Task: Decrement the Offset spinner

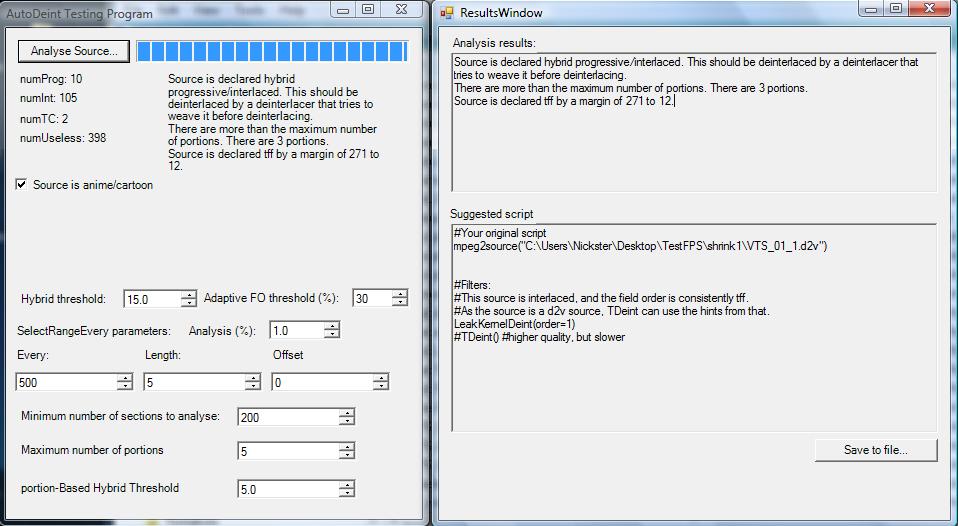Action: pyautogui.click(x=381, y=387)
